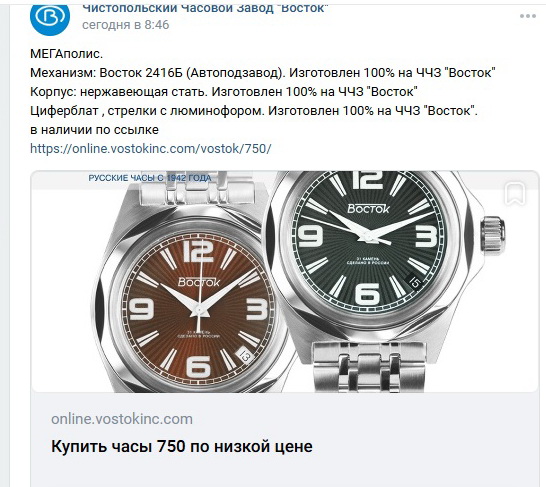The height and width of the screenshot is (487, 546).
Task: Open the 'Купить часы 750 по низкой цене' title
Action: tap(182, 446)
